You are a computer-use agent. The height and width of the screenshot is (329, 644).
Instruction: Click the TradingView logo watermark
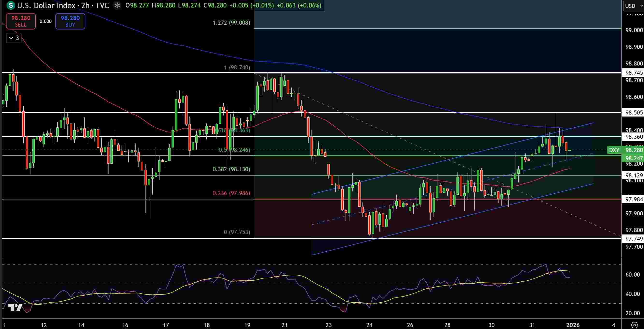pyautogui.click(x=15, y=308)
